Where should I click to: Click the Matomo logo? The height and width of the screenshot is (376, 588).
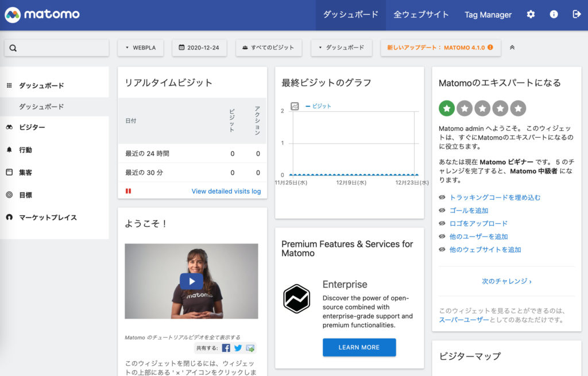click(x=42, y=14)
